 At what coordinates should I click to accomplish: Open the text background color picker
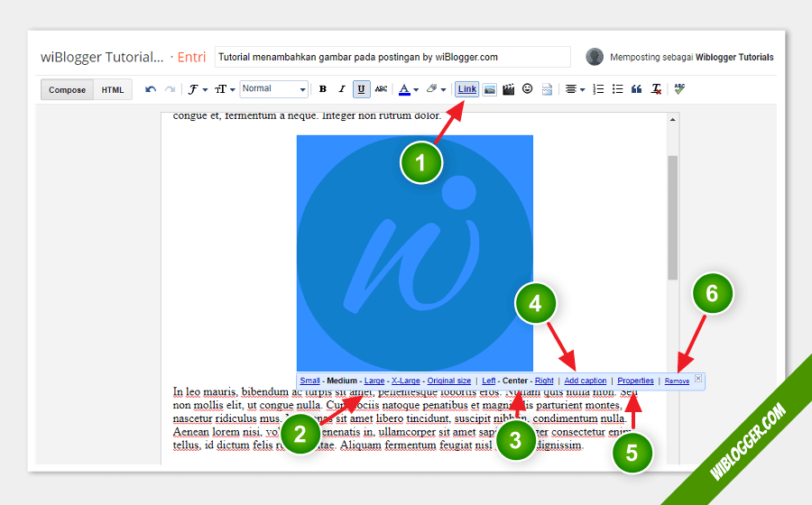point(436,89)
